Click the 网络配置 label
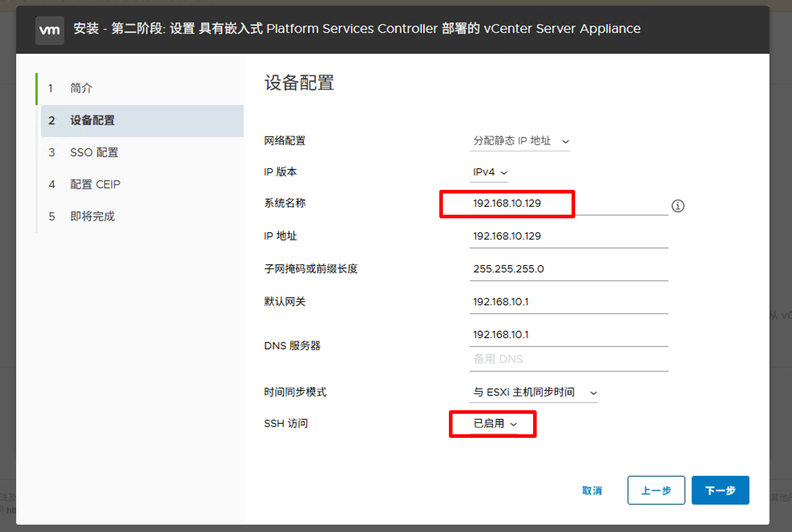The image size is (792, 532). (285, 141)
